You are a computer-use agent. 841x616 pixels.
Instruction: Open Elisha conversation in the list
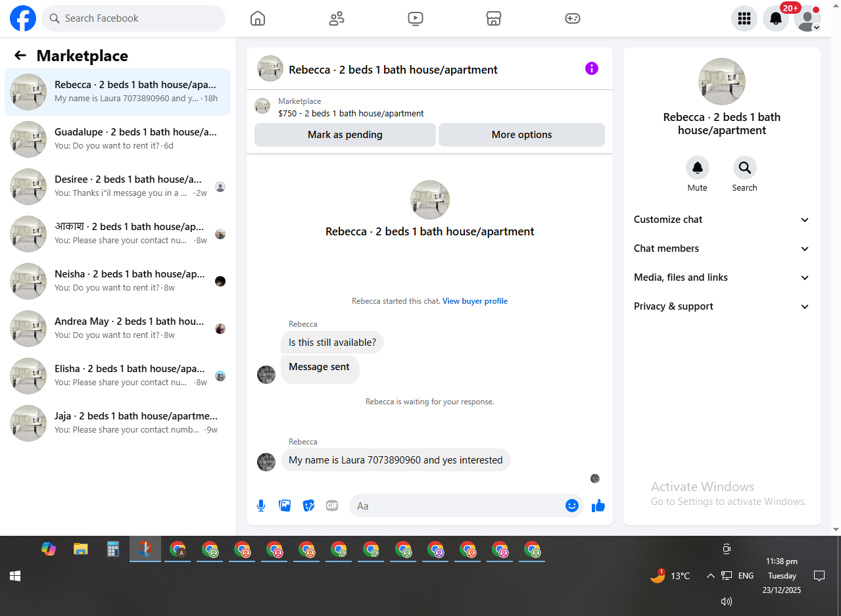(x=118, y=376)
